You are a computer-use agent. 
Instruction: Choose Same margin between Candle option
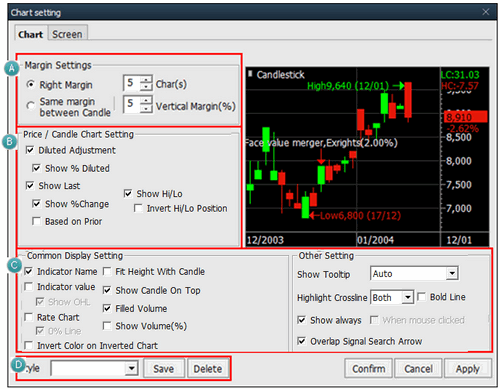(30, 106)
